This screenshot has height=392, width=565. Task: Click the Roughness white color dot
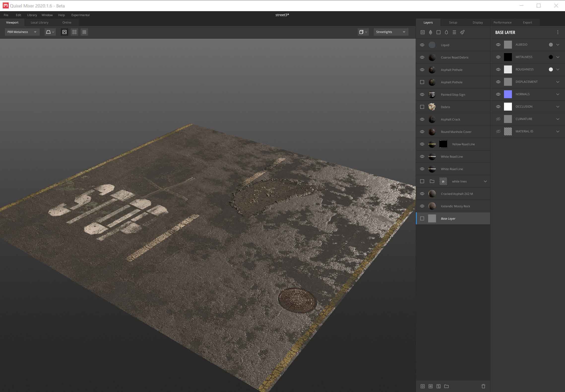click(x=551, y=69)
